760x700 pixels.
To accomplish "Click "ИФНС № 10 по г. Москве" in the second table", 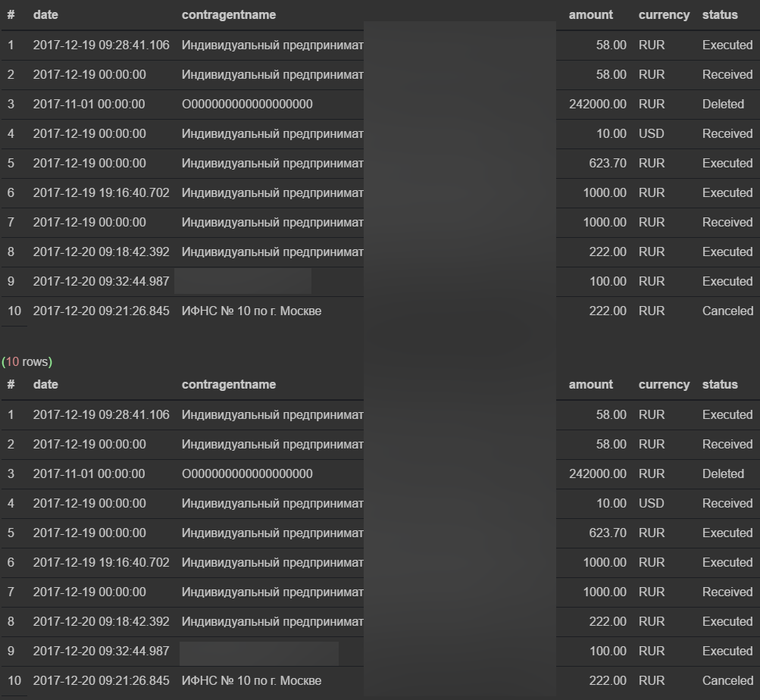I will [252, 681].
